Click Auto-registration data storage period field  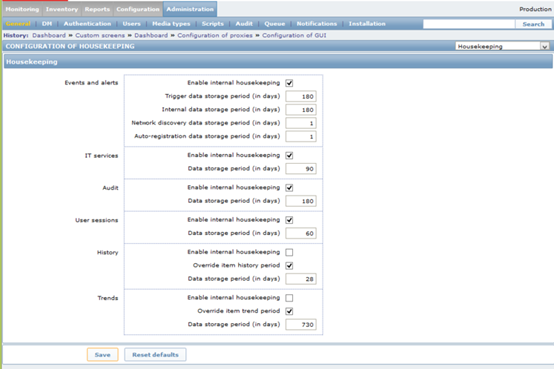301,137
